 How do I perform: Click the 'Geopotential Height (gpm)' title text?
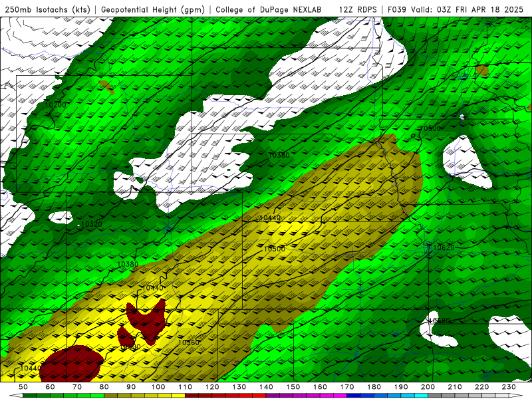pyautogui.click(x=153, y=9)
